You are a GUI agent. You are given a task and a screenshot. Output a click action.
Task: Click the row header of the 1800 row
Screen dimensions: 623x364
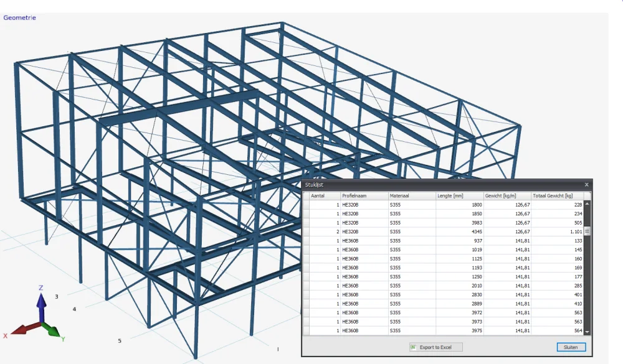306,205
